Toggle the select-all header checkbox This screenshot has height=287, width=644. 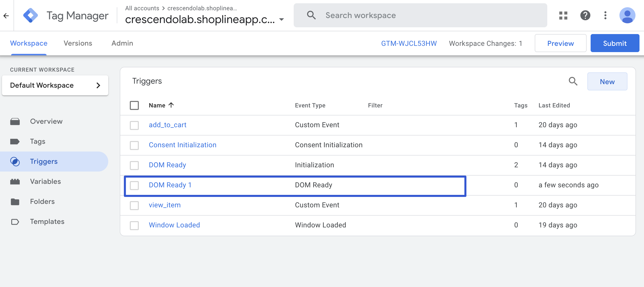pyautogui.click(x=134, y=105)
